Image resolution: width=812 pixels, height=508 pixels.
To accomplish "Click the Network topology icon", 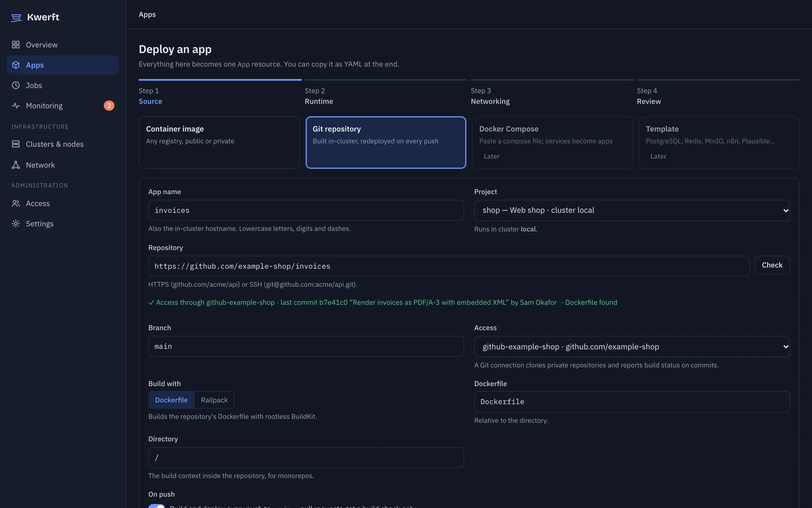I will tap(16, 165).
